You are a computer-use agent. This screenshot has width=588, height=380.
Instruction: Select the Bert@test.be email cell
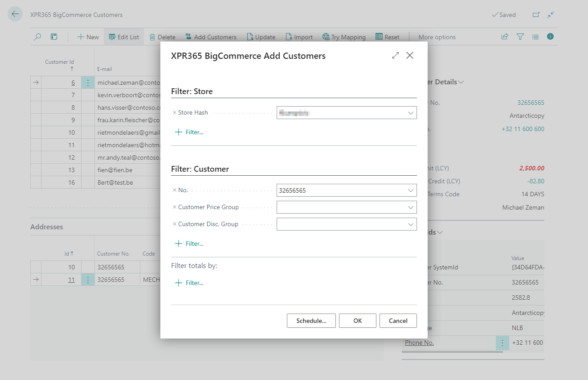coord(127,182)
